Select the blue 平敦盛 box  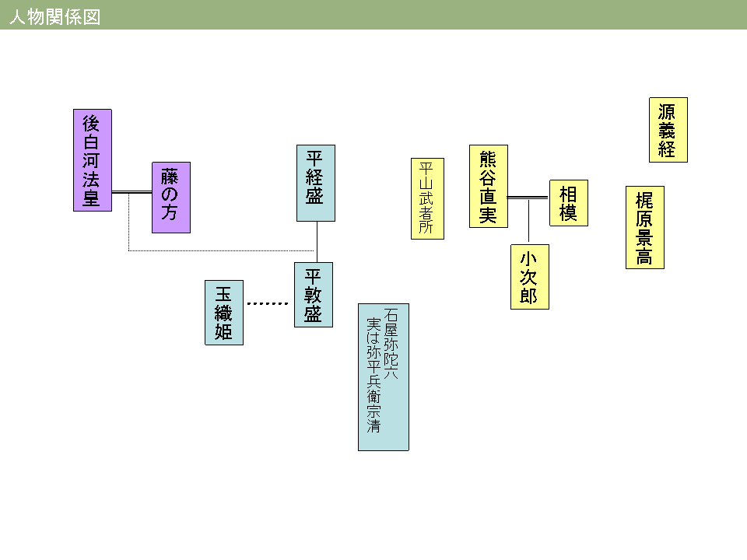coord(314,295)
